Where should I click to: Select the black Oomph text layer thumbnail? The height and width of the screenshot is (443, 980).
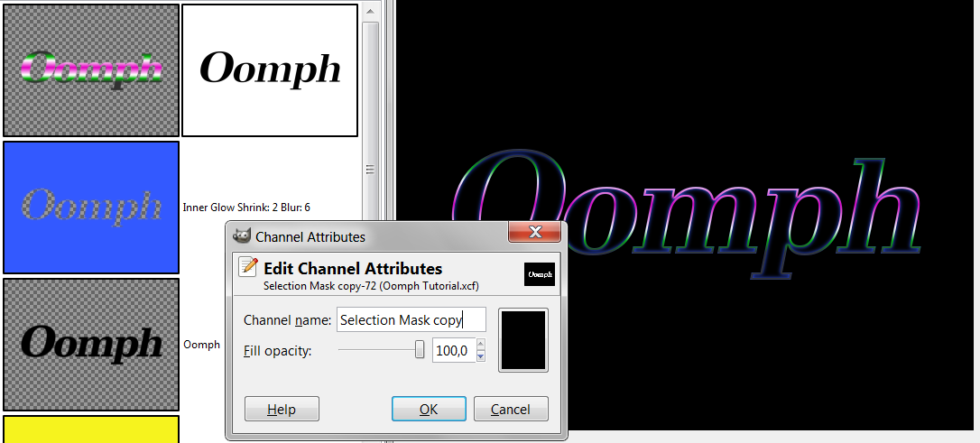click(x=91, y=345)
